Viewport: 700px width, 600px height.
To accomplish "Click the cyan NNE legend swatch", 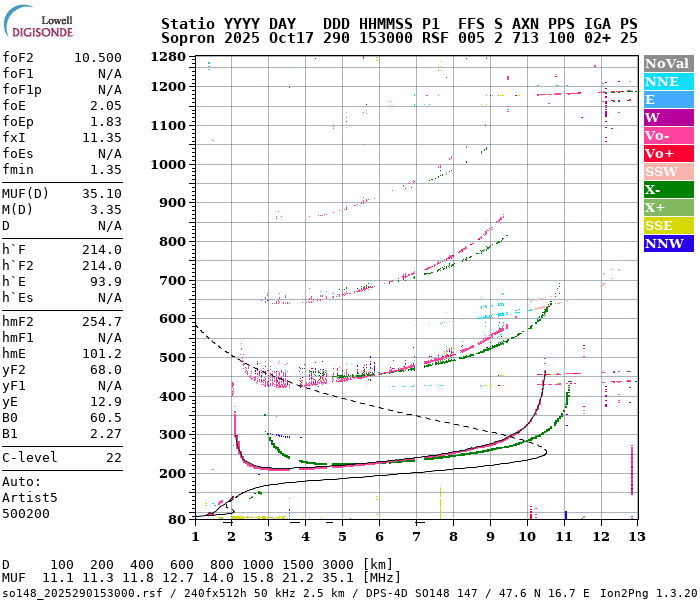I will pyautogui.click(x=667, y=81).
